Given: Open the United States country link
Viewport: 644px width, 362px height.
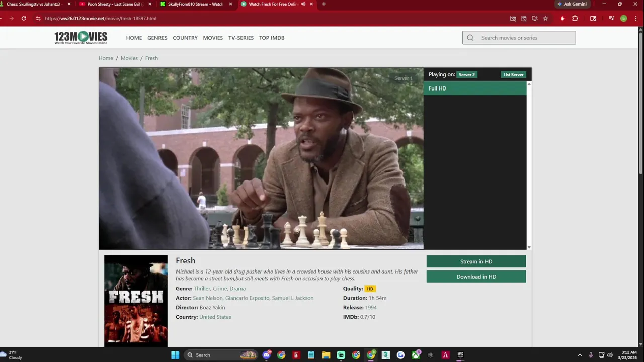Looking at the screenshot, I should pyautogui.click(x=215, y=317).
